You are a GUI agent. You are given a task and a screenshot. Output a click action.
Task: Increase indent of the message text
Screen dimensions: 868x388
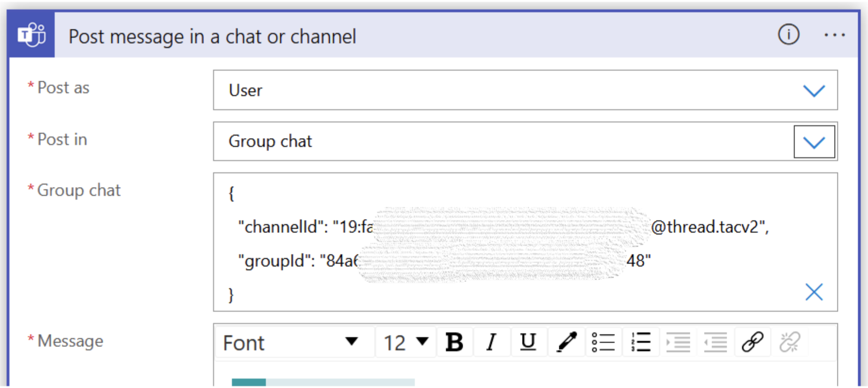pyautogui.click(x=678, y=342)
